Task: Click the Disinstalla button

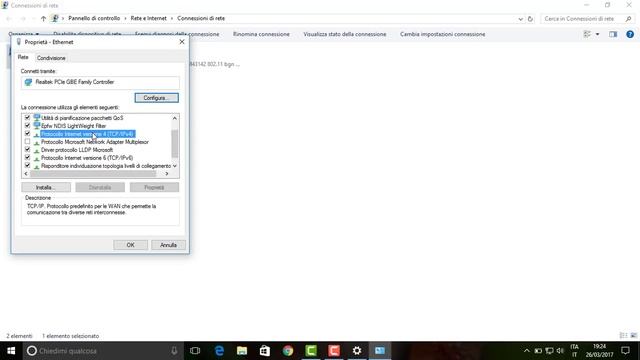Action: point(100,187)
